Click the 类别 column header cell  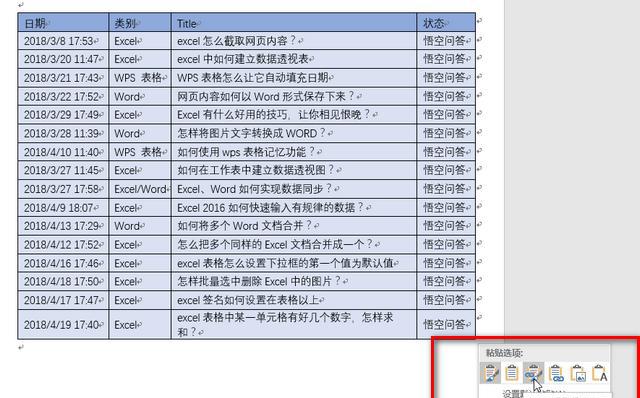click(x=140, y=22)
